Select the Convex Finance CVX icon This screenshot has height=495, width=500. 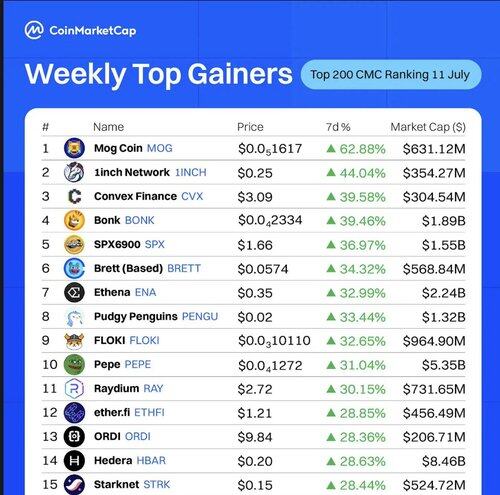tap(74, 196)
